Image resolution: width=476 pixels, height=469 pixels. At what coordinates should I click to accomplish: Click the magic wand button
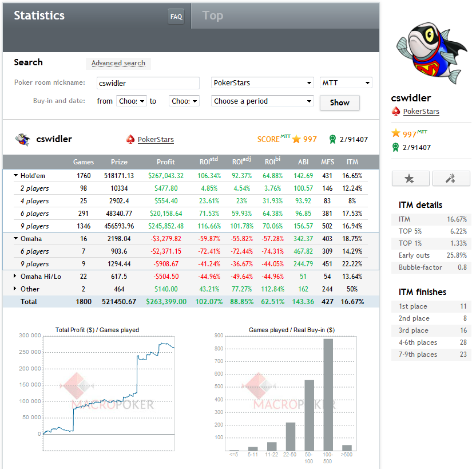tap(451, 179)
